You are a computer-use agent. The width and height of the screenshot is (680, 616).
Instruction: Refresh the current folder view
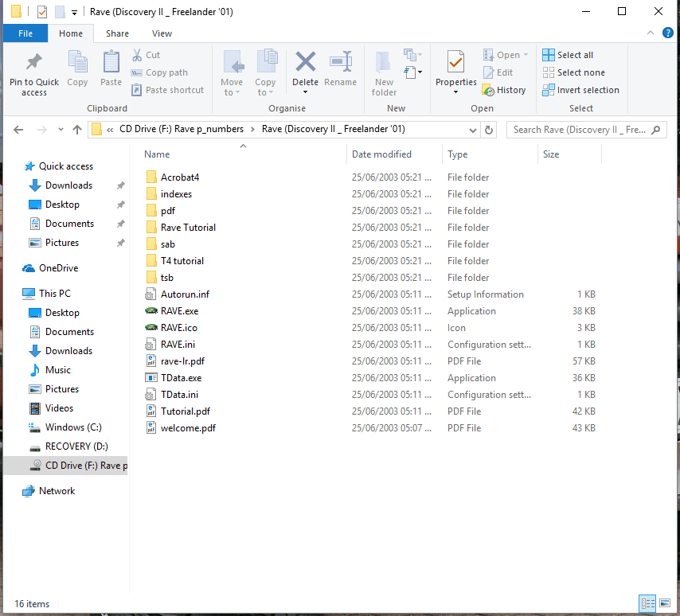[x=489, y=130]
